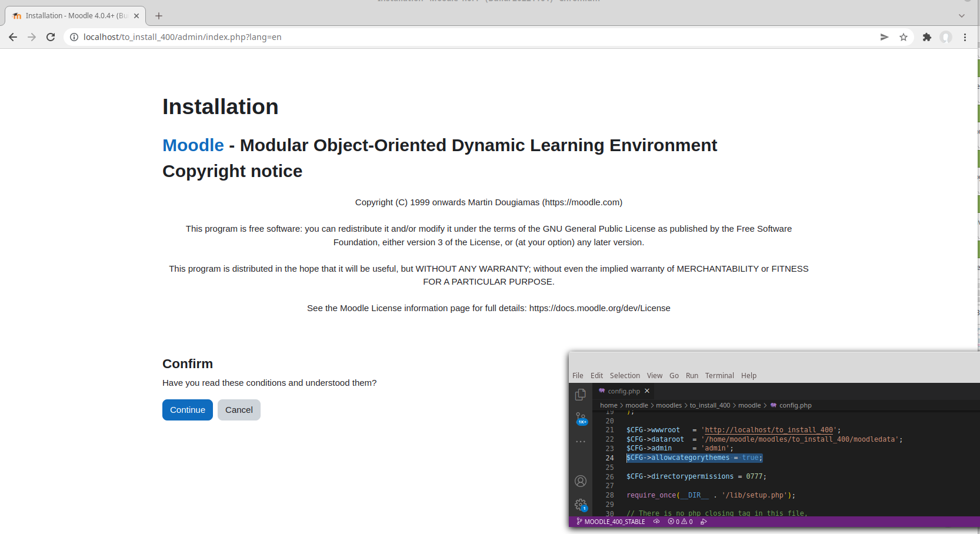Image resolution: width=980 pixels, height=534 pixels.
Task: Close the Installation - Moodle tab
Action: click(136, 16)
